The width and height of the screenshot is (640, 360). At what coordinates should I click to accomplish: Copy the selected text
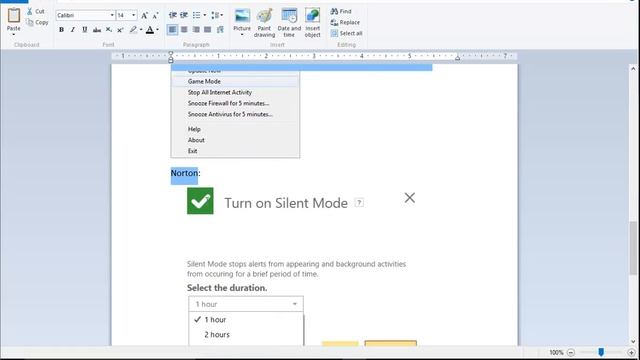click(37, 22)
